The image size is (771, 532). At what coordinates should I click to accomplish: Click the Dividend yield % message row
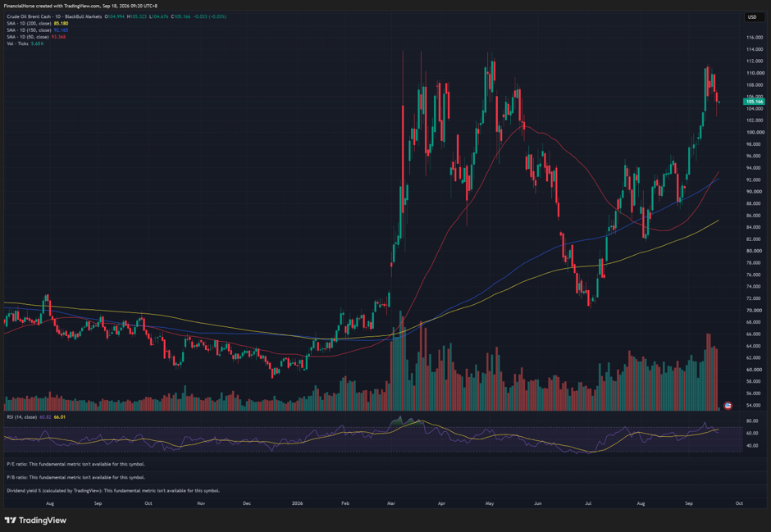[x=113, y=490]
